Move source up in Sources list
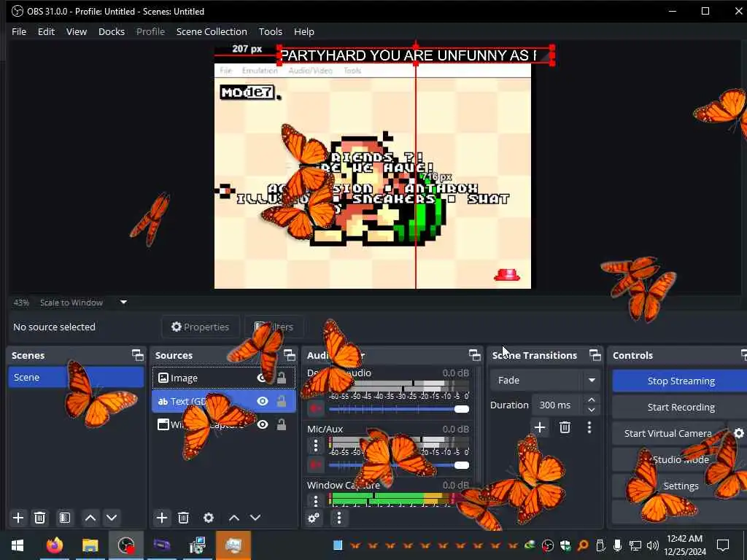 (x=234, y=518)
